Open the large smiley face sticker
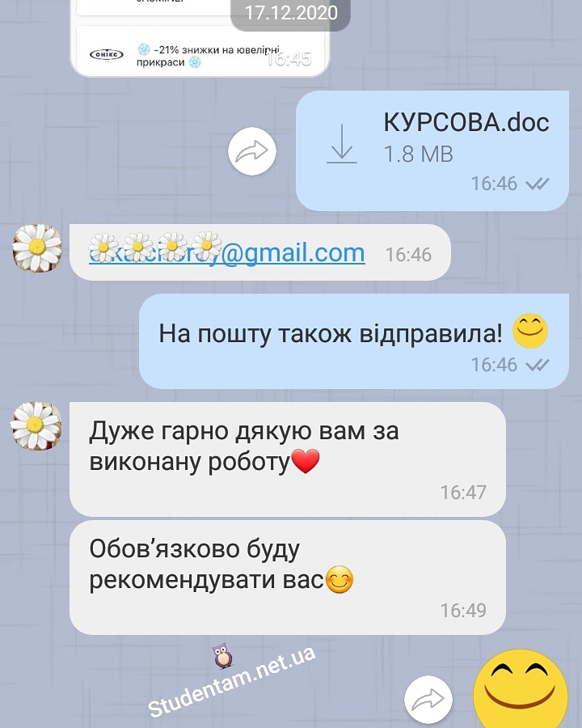 pyautogui.click(x=521, y=689)
